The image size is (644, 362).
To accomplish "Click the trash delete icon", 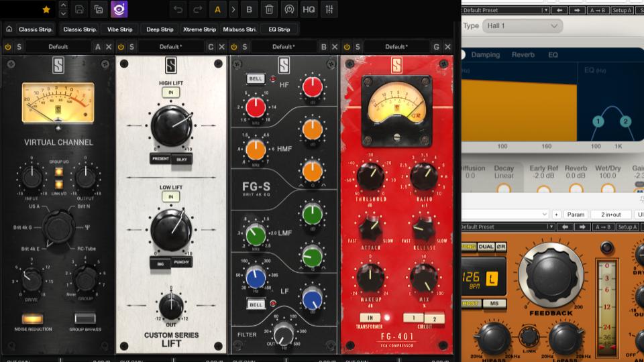I will click(269, 9).
